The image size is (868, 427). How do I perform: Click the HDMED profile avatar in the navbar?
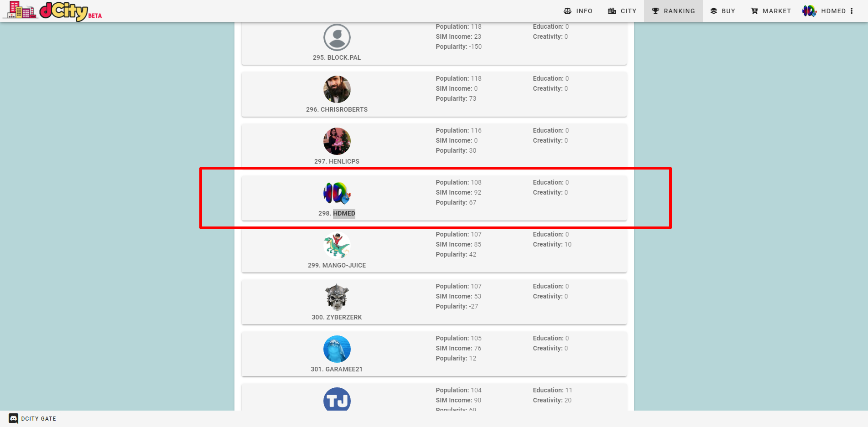809,10
